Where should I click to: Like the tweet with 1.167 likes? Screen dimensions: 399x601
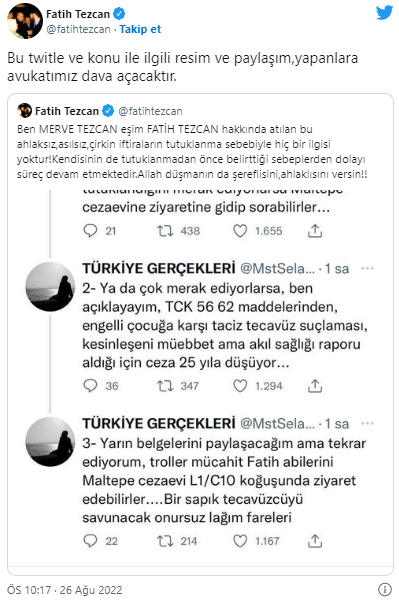(x=240, y=541)
